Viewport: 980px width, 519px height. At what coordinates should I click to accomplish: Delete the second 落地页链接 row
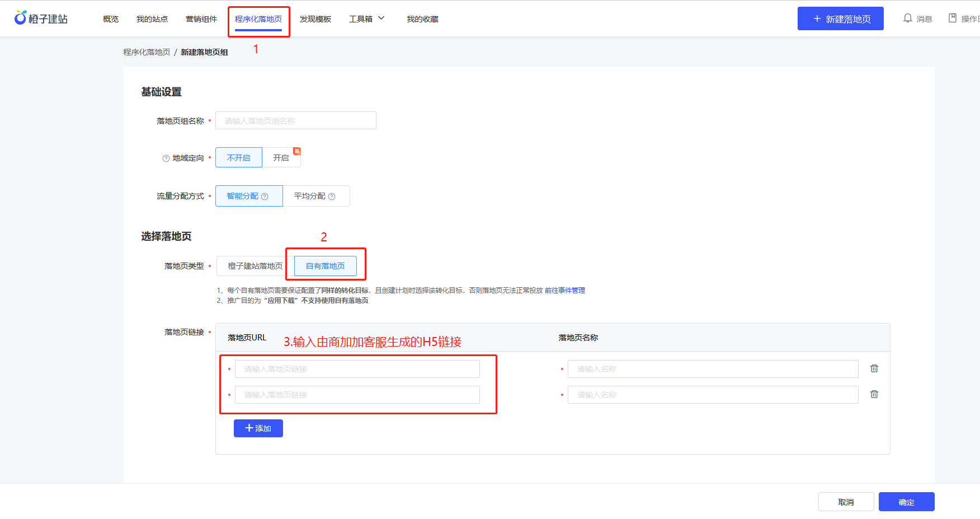click(x=874, y=394)
